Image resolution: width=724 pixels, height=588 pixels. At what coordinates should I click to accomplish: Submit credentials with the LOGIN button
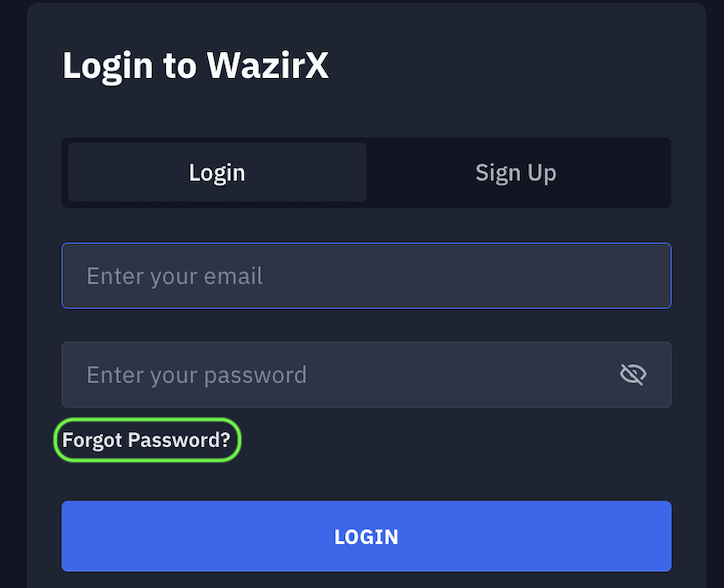(x=366, y=536)
